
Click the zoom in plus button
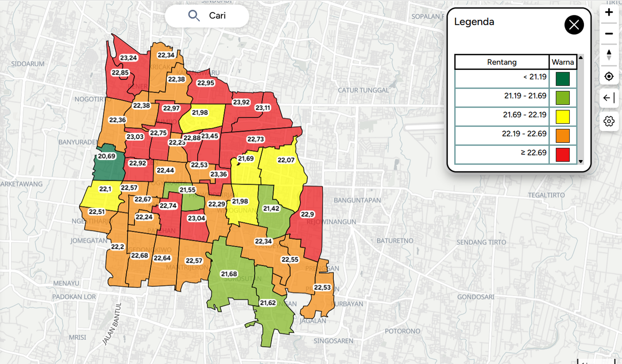pos(609,12)
